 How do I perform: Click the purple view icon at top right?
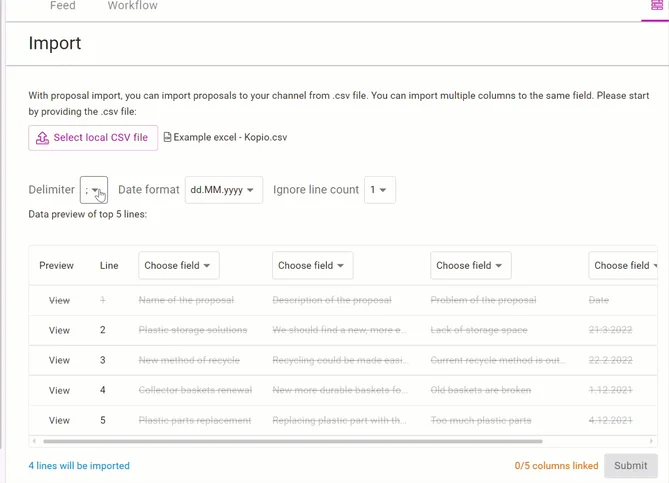[x=657, y=5]
